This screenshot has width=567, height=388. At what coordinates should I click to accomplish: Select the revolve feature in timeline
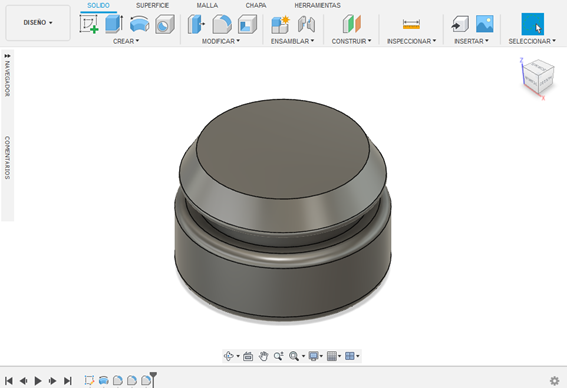pos(103,380)
